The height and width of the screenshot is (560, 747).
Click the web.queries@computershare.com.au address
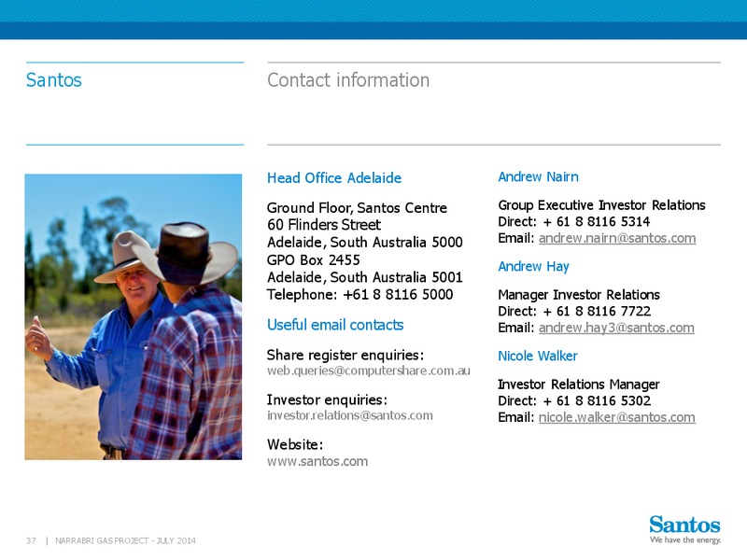[x=368, y=371]
